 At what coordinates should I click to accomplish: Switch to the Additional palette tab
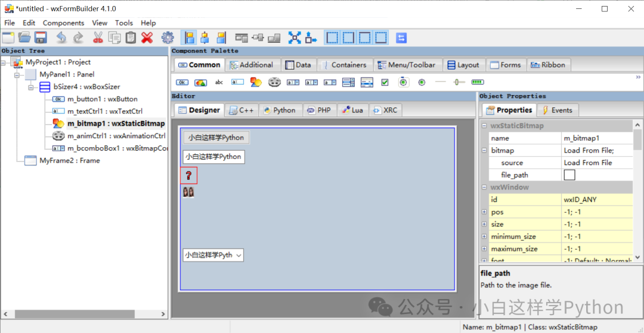(x=252, y=65)
